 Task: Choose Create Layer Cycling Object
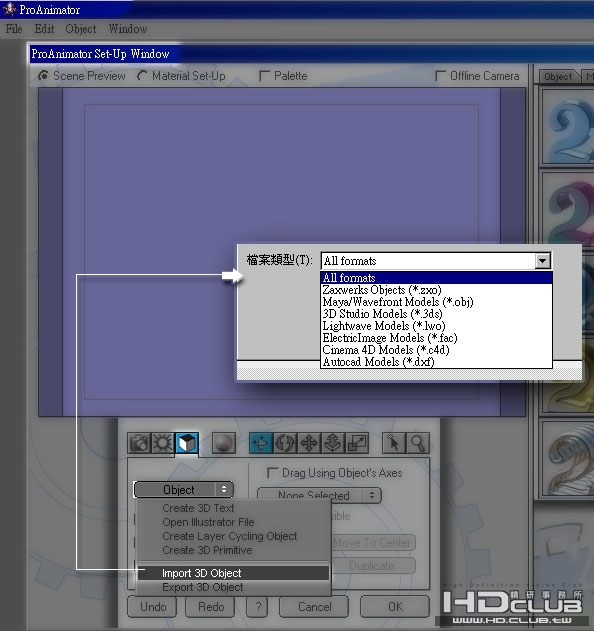[233, 536]
